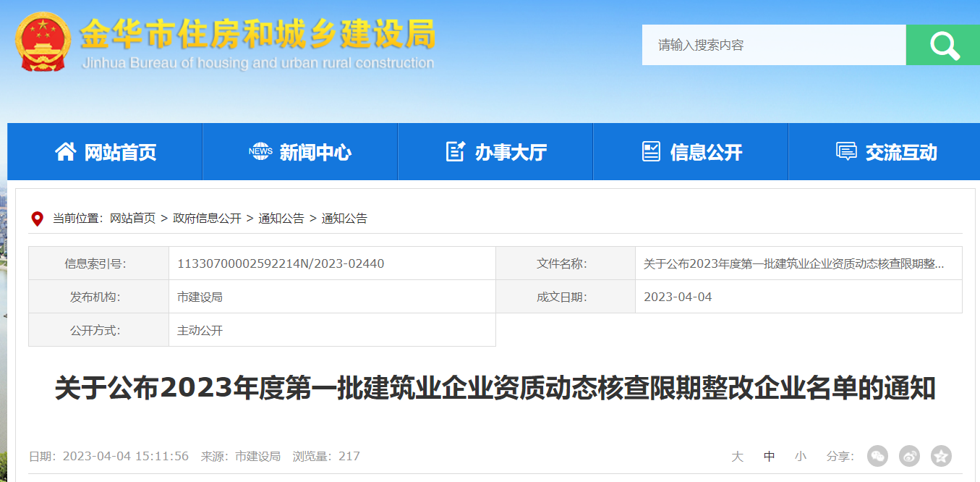Click the red location pin beside 当前位置
The width and height of the screenshot is (980, 482).
click(x=38, y=218)
